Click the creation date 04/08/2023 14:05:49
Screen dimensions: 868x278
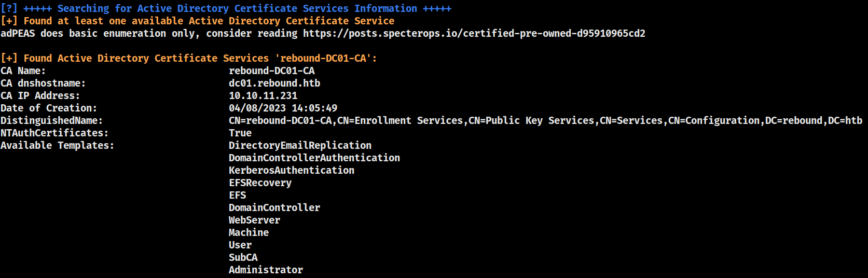coord(283,108)
